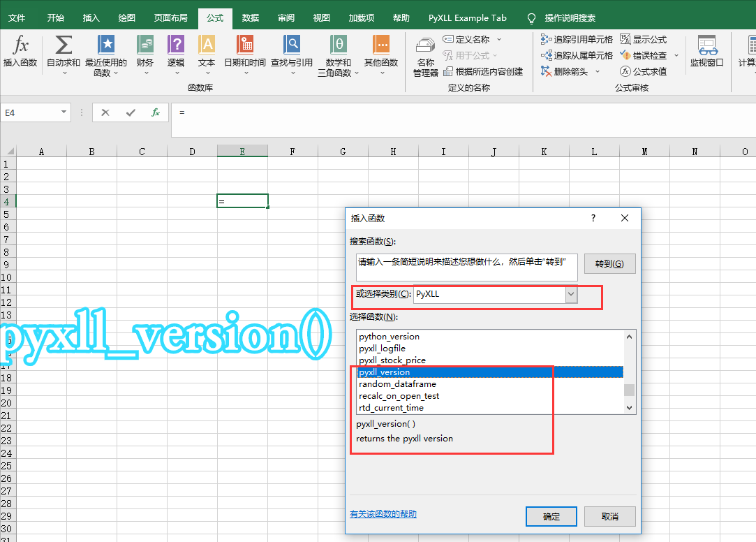The height and width of the screenshot is (542, 756).
Task: Click Define Name (定义名称)
Action: [x=466, y=40]
